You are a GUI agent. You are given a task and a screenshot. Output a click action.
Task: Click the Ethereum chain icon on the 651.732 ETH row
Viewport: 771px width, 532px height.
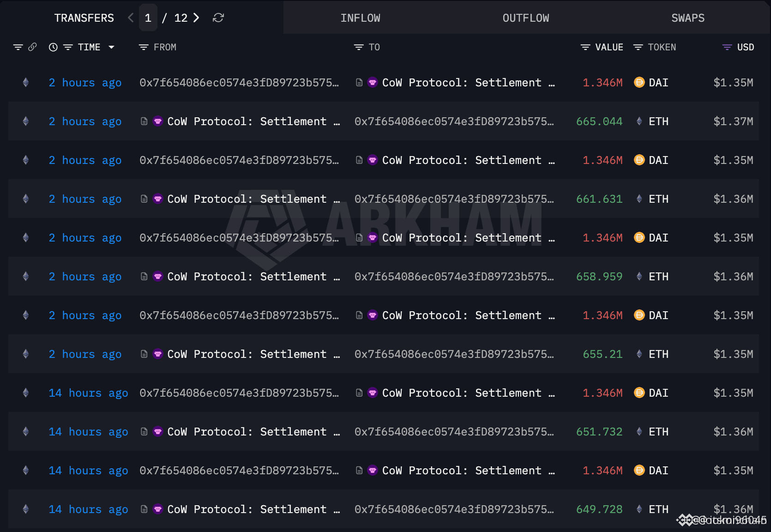pos(26,432)
